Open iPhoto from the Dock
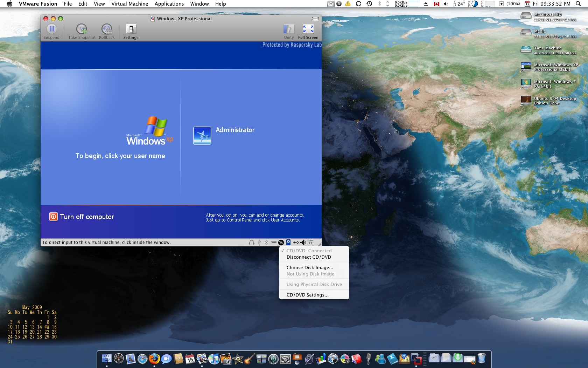The width and height of the screenshot is (588, 368). [226, 359]
